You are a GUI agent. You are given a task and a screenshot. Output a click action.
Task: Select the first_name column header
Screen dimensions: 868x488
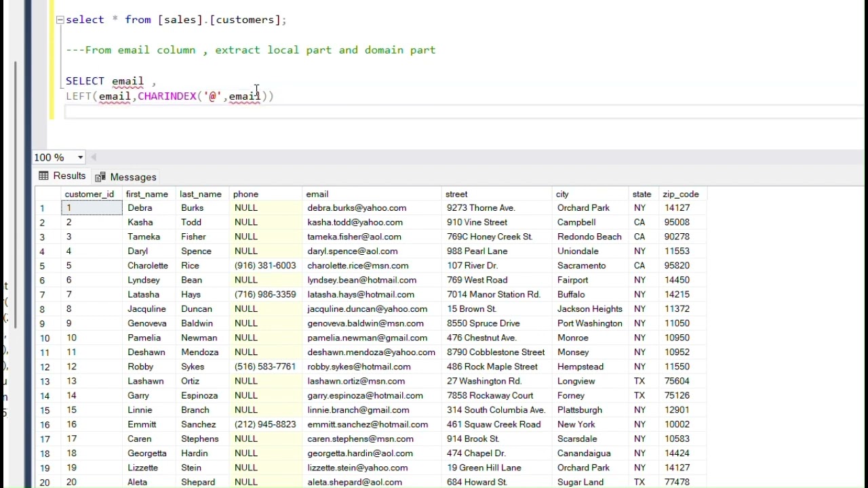[x=149, y=195]
